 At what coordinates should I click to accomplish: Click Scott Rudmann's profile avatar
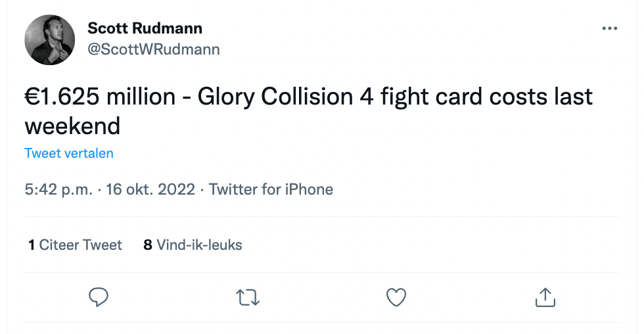[50, 39]
